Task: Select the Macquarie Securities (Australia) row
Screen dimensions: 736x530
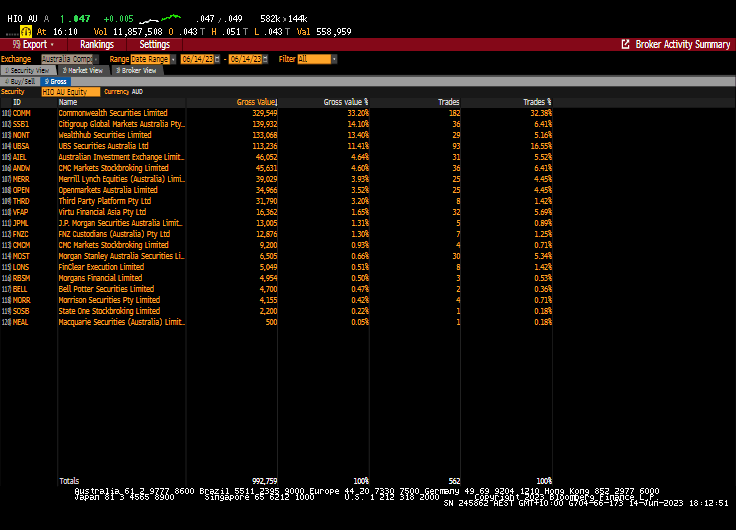Action: tap(276, 322)
